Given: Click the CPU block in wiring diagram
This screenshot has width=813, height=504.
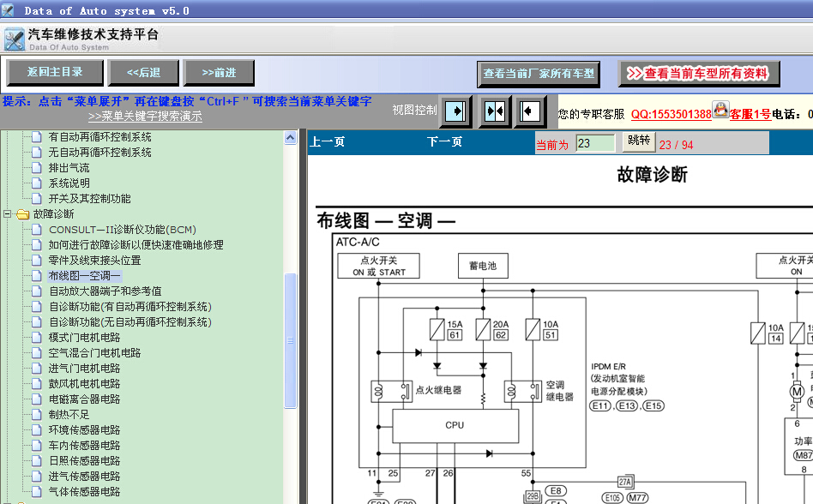Looking at the screenshot, I should pyautogui.click(x=455, y=426).
